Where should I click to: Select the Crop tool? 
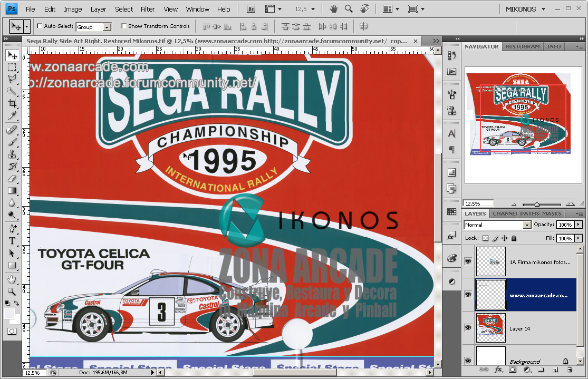pos(12,103)
